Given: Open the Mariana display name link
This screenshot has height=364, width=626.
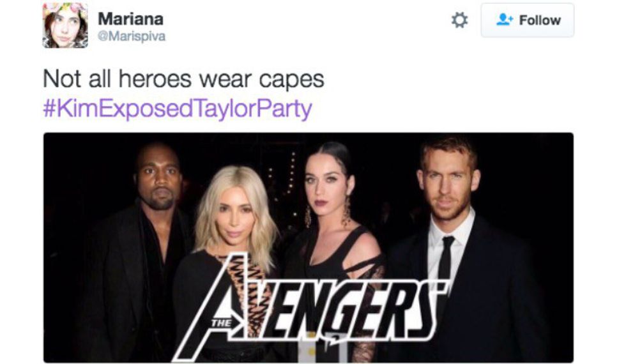Looking at the screenshot, I should (130, 19).
